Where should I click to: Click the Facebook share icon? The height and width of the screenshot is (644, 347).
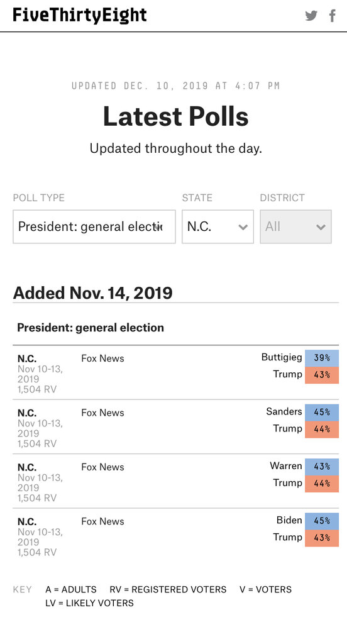[x=332, y=16]
